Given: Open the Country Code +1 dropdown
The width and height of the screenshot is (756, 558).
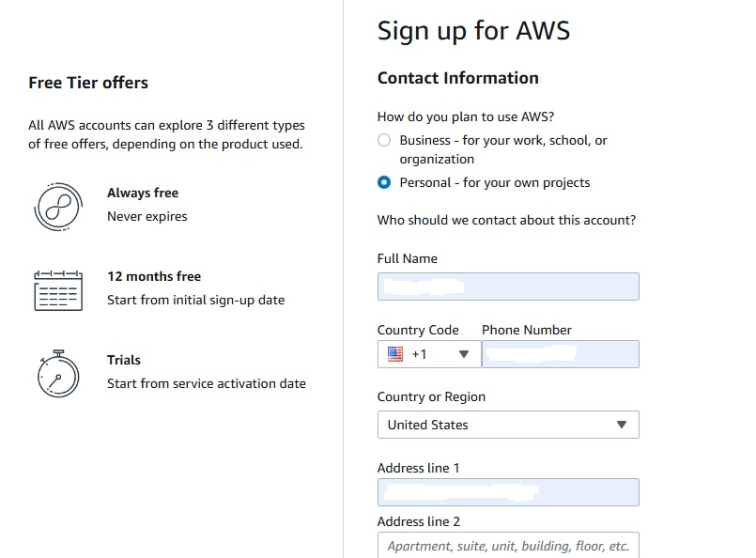Looking at the screenshot, I should click(429, 354).
